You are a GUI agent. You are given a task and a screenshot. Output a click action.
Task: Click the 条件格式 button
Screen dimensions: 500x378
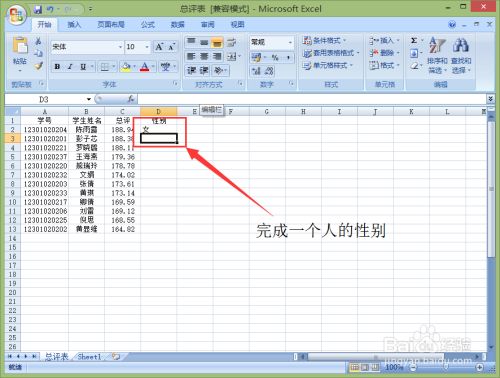click(324, 41)
